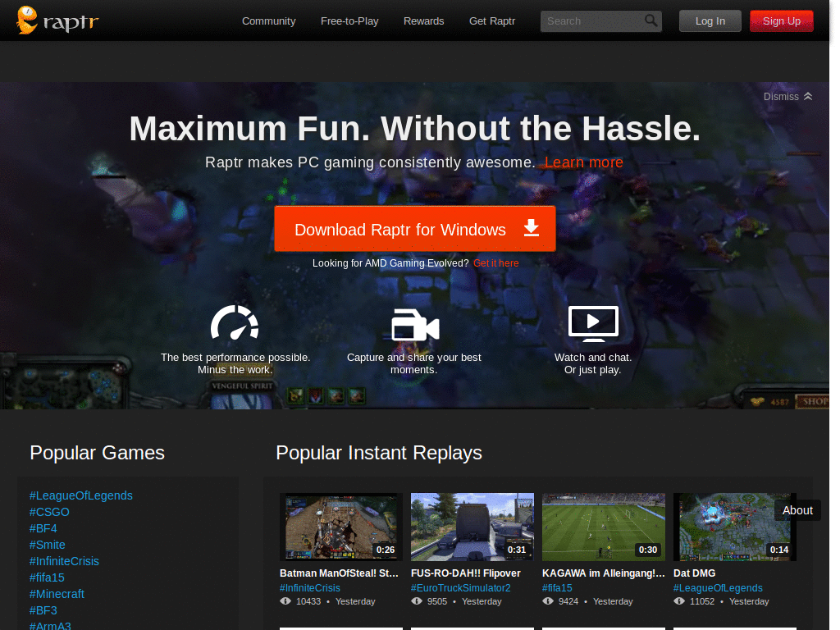Click the 10433 view count
This screenshot has height=630, width=840.
(x=308, y=601)
